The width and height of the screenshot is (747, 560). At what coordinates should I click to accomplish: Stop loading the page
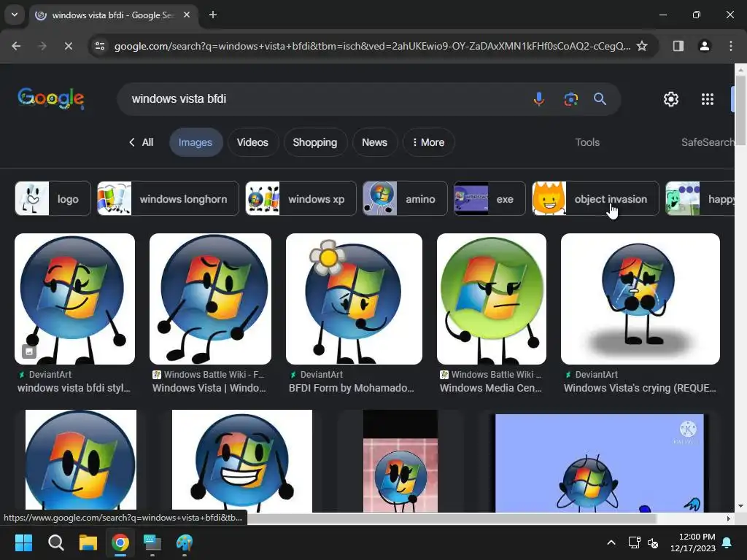tap(68, 46)
